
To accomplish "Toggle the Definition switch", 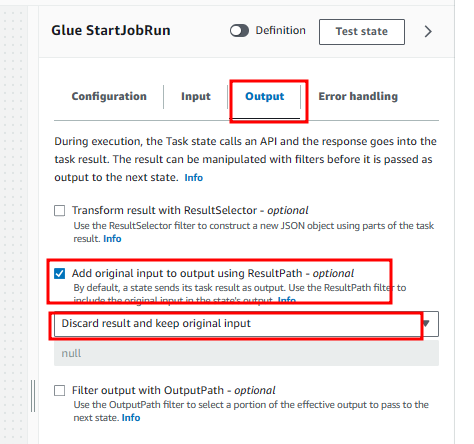I will 239,31.
